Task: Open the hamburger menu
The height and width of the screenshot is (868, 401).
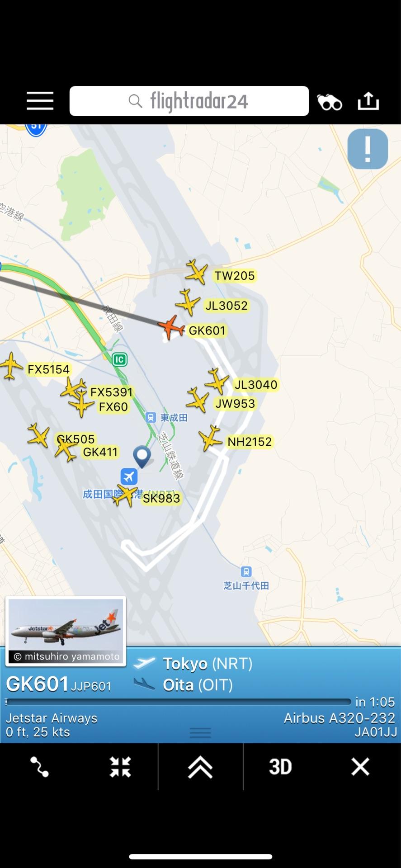Action: click(40, 101)
